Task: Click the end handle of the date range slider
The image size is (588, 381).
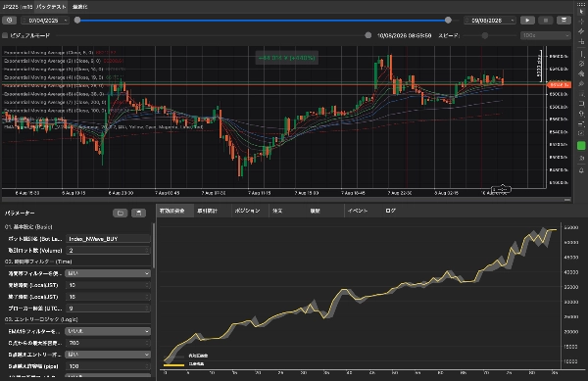Action: pos(448,21)
